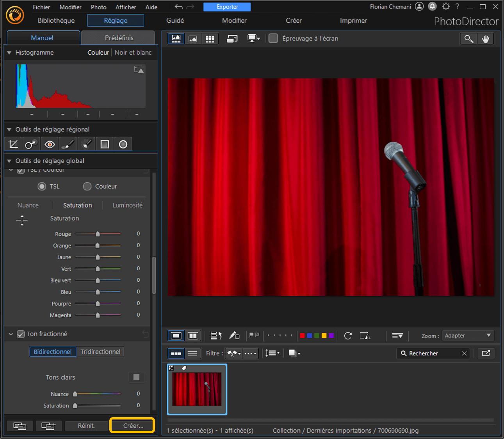Image resolution: width=504 pixels, height=439 pixels.
Task: Click the Rouge saturation slider handle
Action: (98, 234)
